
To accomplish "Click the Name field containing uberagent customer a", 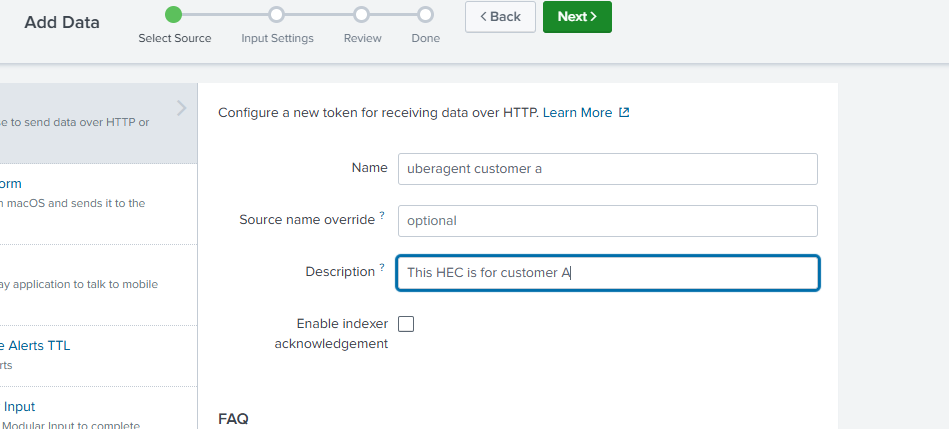I will pos(607,169).
